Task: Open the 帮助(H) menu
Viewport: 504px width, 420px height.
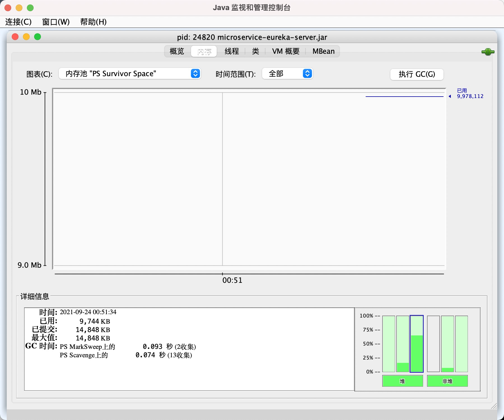Action: tap(94, 22)
